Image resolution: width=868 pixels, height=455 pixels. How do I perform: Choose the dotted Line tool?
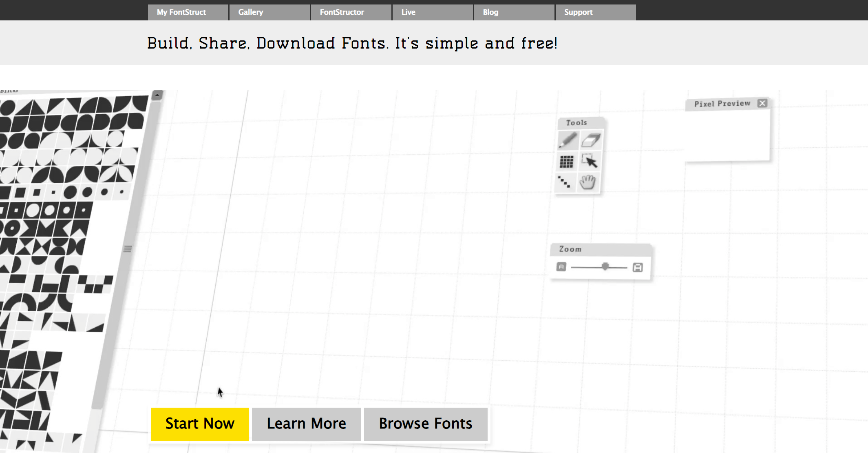point(564,182)
